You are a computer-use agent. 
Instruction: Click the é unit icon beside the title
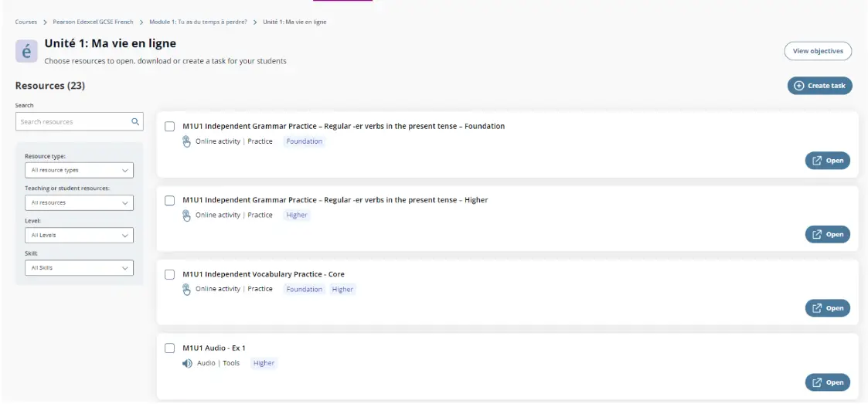click(27, 51)
